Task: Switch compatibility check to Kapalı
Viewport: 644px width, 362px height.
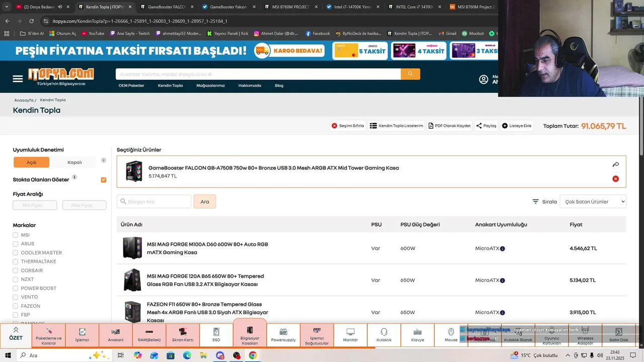Action: tap(74, 162)
